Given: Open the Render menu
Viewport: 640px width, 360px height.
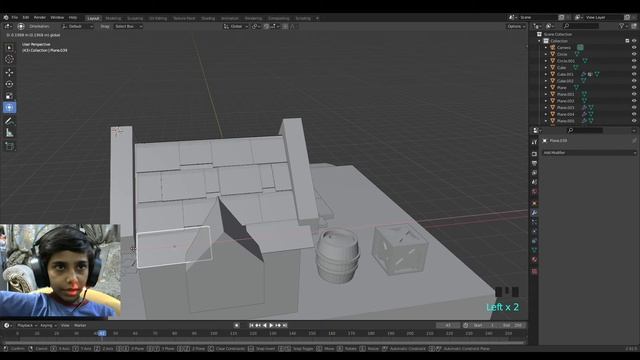Looking at the screenshot, I should click(40, 18).
